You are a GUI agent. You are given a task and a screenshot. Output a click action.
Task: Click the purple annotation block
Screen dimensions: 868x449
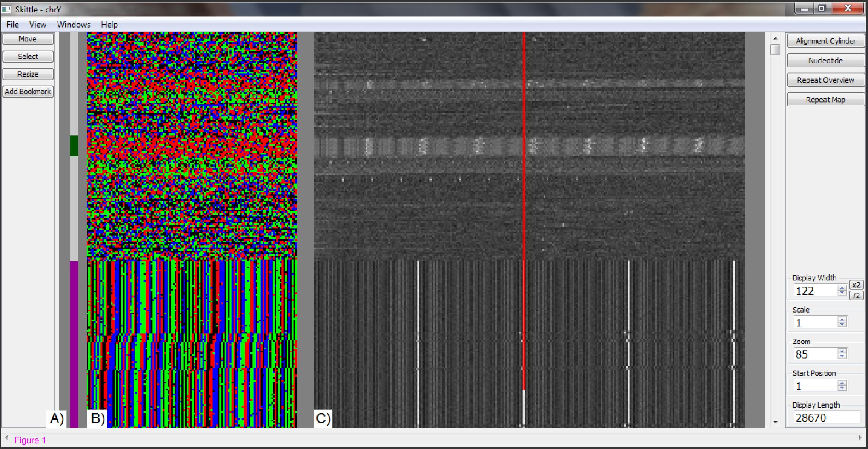74,344
